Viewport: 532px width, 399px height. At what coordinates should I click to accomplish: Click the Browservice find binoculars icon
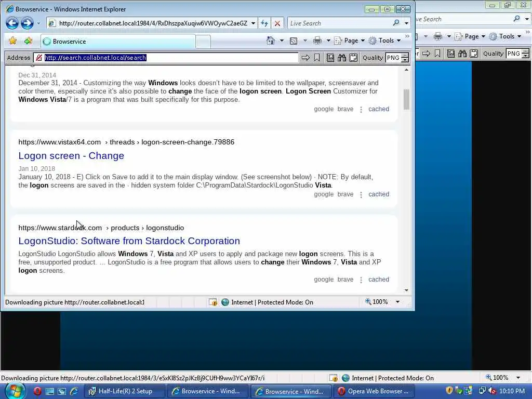342,58
